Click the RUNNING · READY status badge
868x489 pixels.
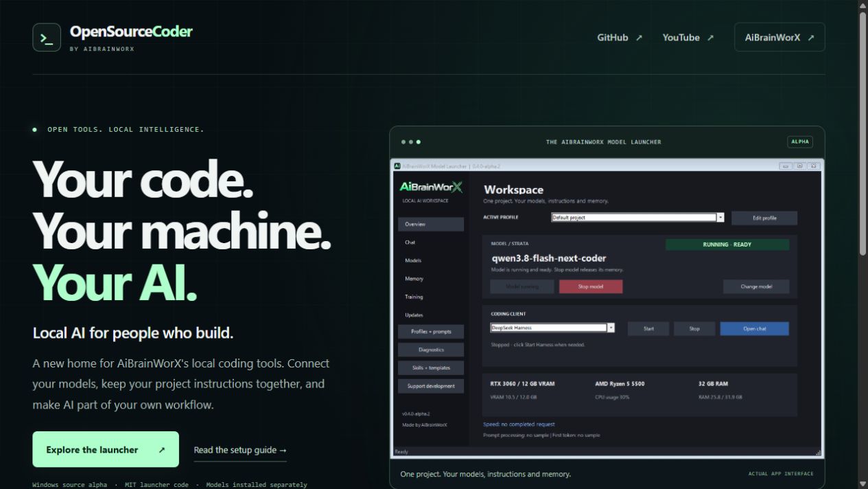727,244
